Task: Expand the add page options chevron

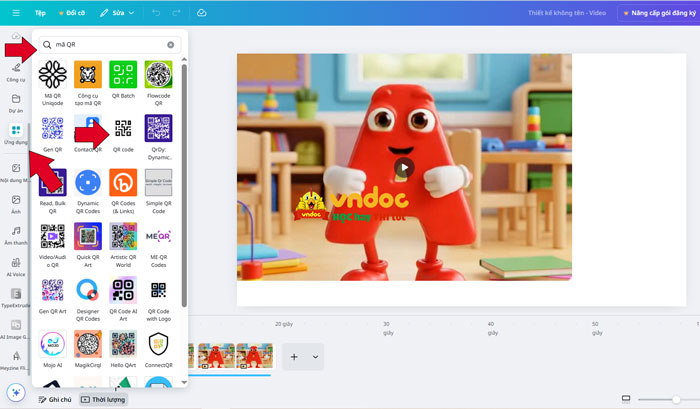Action: 316,357
